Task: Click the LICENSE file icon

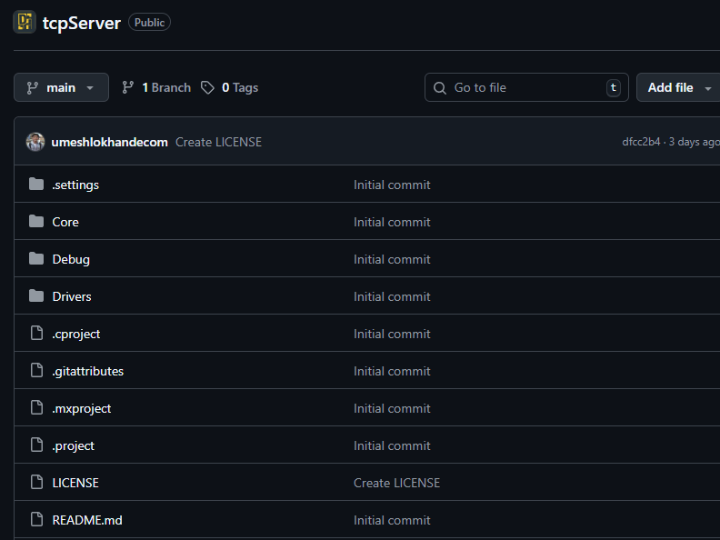Action: click(x=37, y=483)
